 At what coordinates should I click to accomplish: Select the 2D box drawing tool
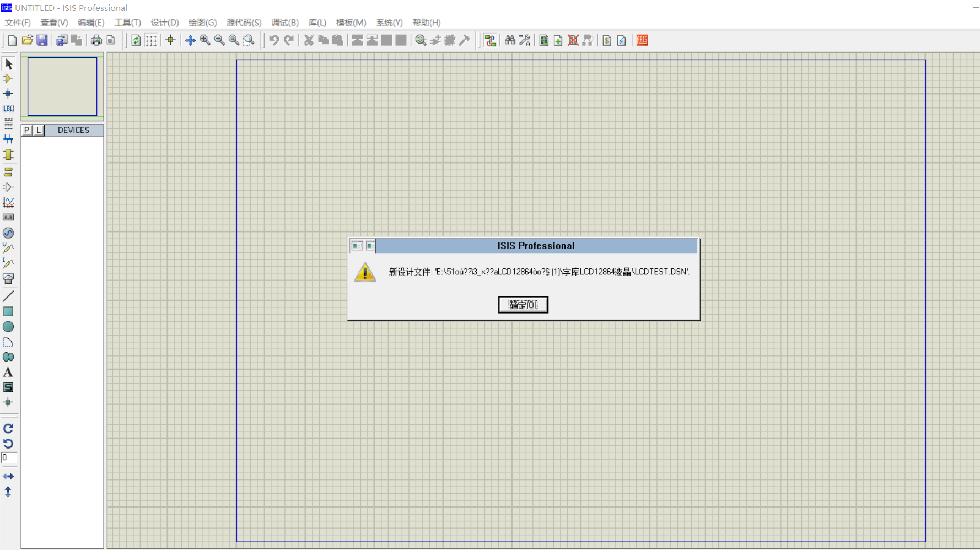(8, 312)
